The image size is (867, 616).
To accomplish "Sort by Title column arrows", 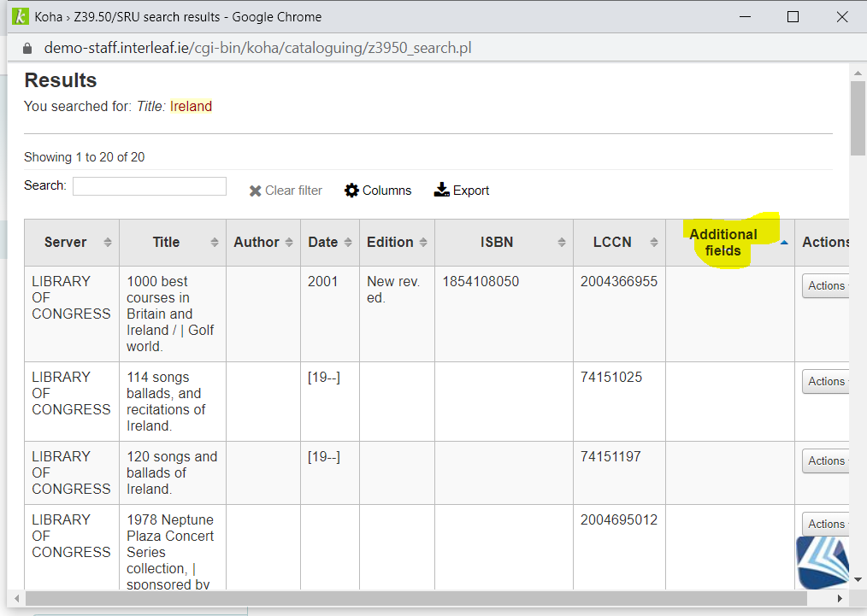I will pyautogui.click(x=215, y=242).
